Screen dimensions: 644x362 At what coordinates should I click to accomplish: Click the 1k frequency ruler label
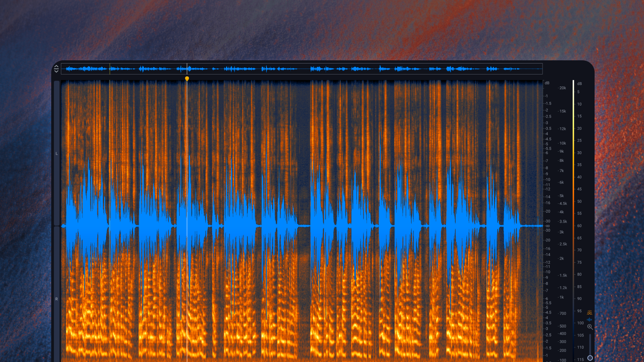coord(561,297)
